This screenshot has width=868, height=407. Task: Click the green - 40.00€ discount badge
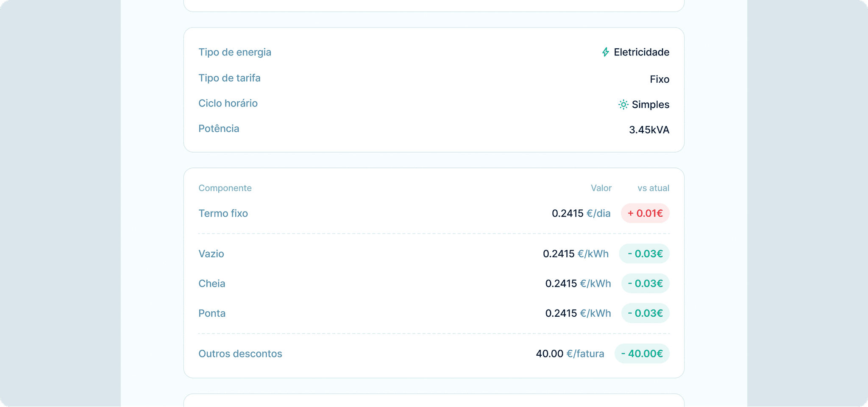pos(642,354)
